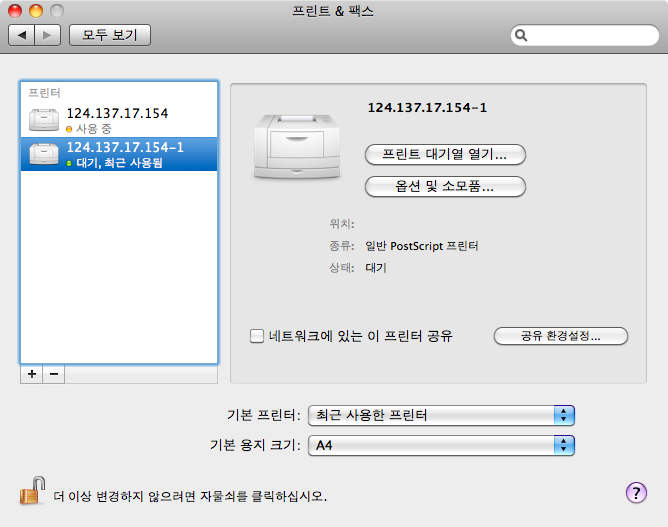This screenshot has height=527, width=668.
Task: Select printer 124.137.17.154 사용 중
Action: tap(119, 120)
